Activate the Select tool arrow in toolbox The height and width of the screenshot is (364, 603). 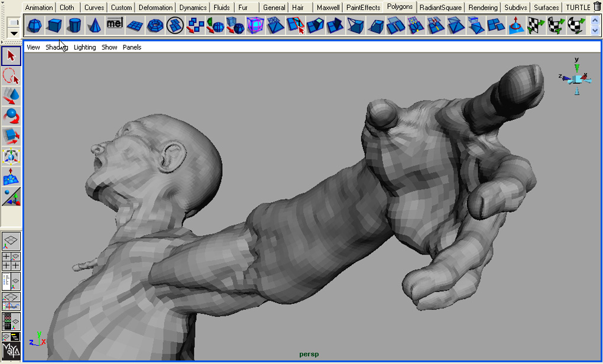[11, 56]
